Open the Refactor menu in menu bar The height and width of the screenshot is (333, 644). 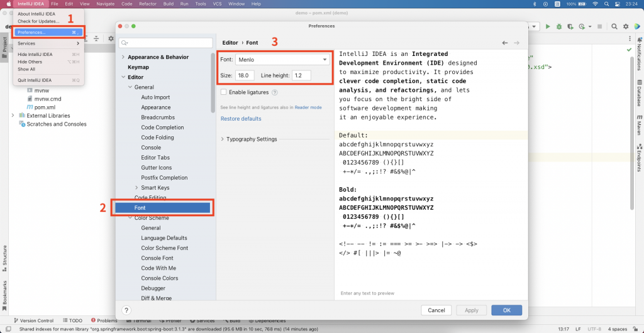148,4
